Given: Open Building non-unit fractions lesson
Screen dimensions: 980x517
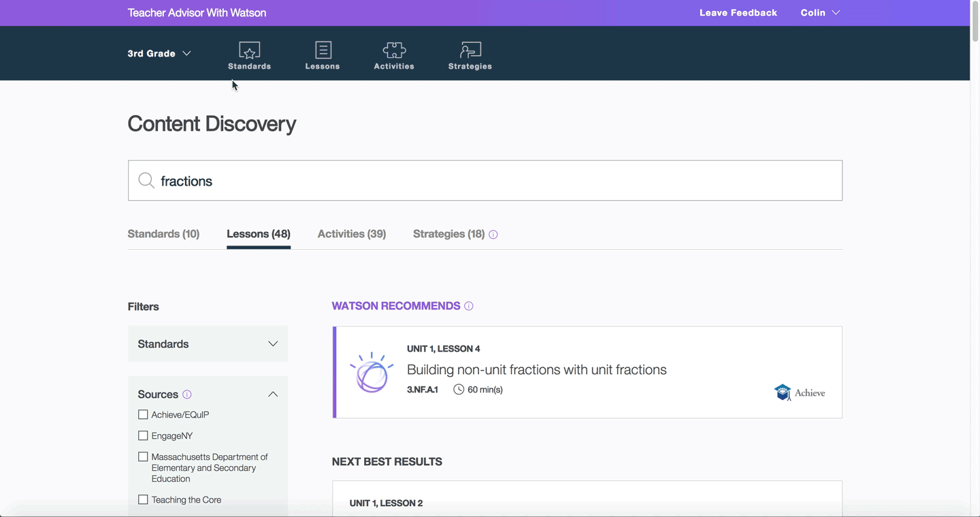Looking at the screenshot, I should click(536, 369).
